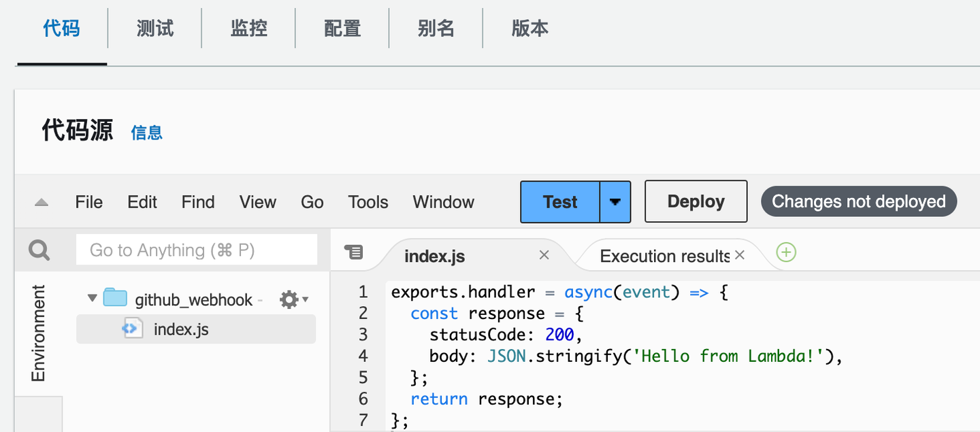Close the Execution results tab
Screen dimensions: 980x432
740,255
